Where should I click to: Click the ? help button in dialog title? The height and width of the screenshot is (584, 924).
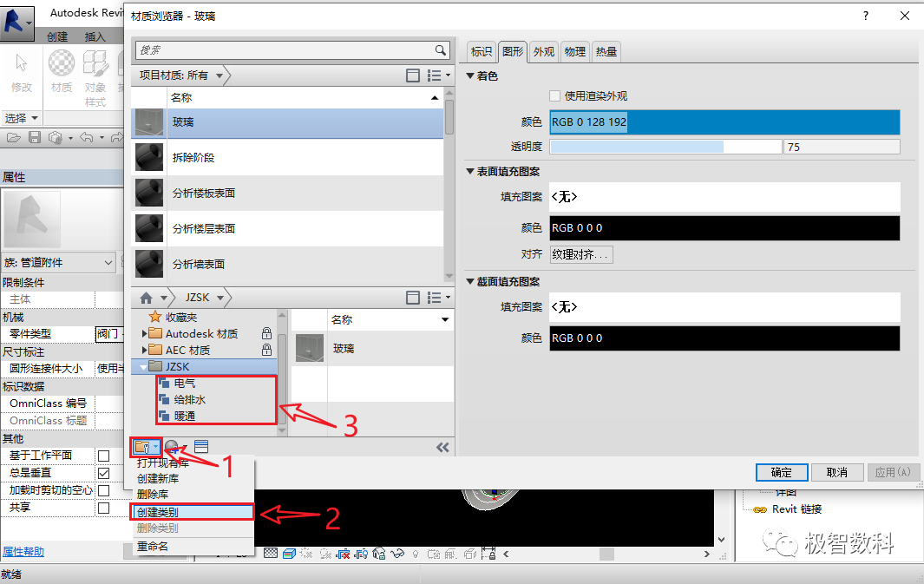[866, 16]
